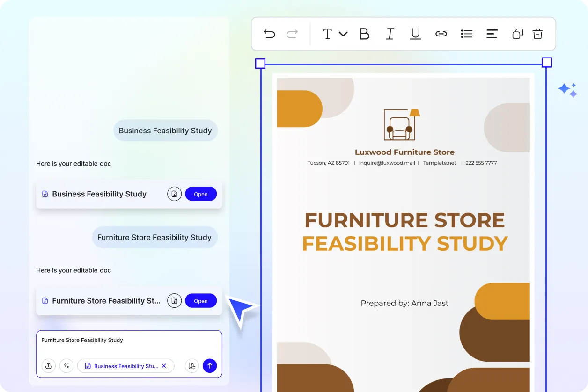Open text alignment options
Screen dimensions: 588x392
point(492,34)
